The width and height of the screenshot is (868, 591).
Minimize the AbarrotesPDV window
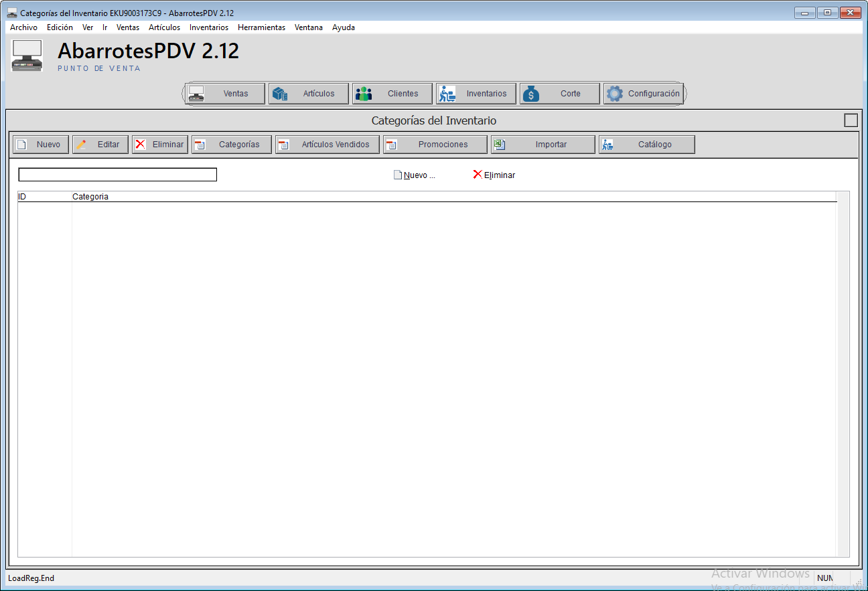pos(804,13)
